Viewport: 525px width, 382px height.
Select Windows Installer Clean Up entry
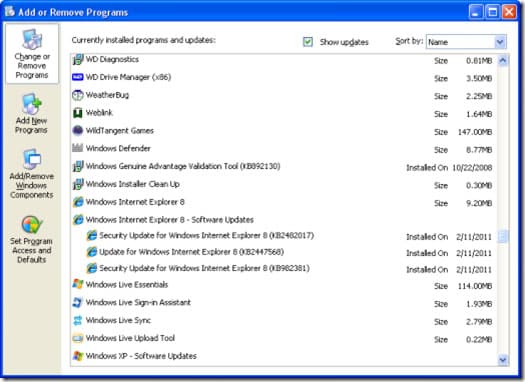(133, 184)
